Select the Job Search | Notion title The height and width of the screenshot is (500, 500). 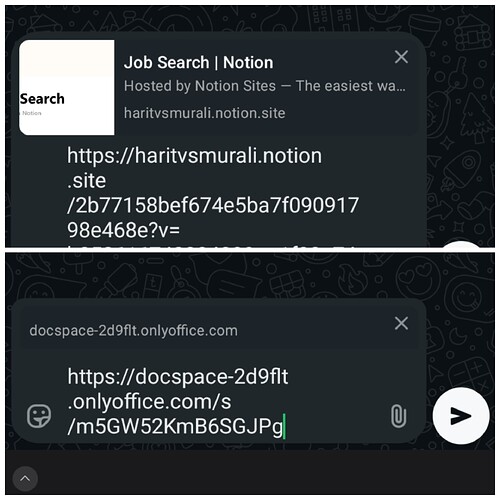click(x=198, y=63)
